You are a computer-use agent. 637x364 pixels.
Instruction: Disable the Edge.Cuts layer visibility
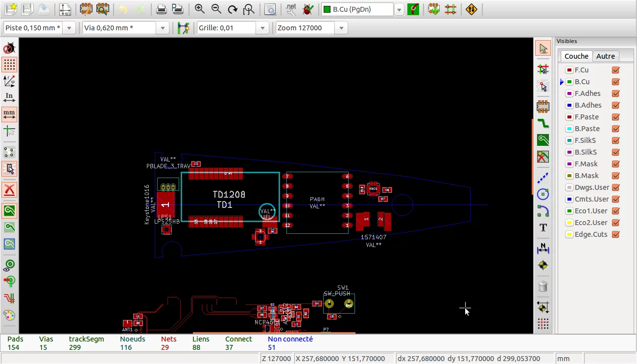616,234
